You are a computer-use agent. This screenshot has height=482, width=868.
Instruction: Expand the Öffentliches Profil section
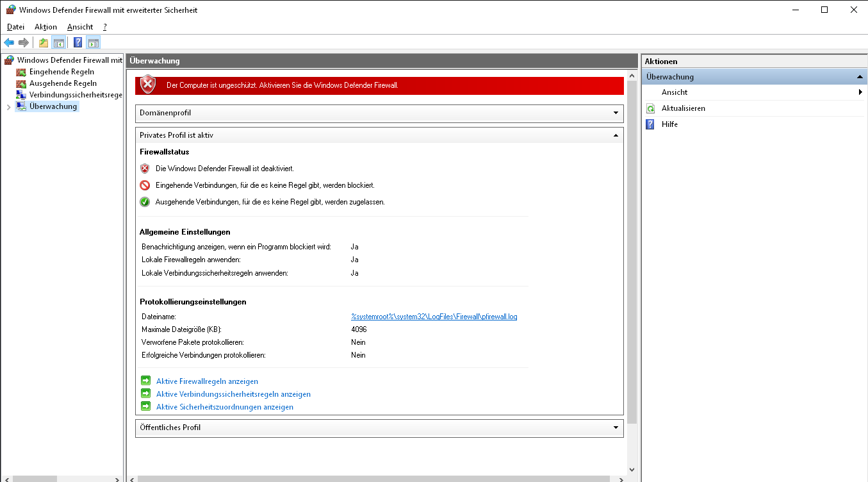tap(615, 428)
